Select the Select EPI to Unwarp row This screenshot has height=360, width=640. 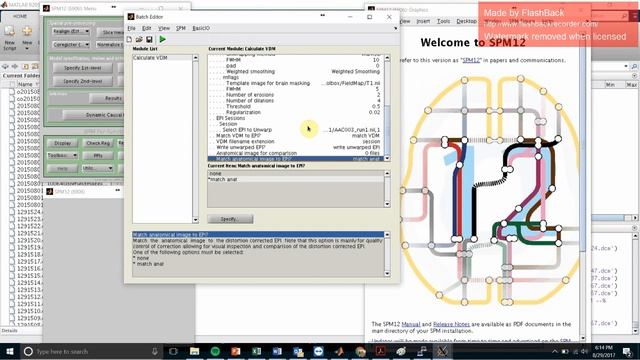(295, 130)
